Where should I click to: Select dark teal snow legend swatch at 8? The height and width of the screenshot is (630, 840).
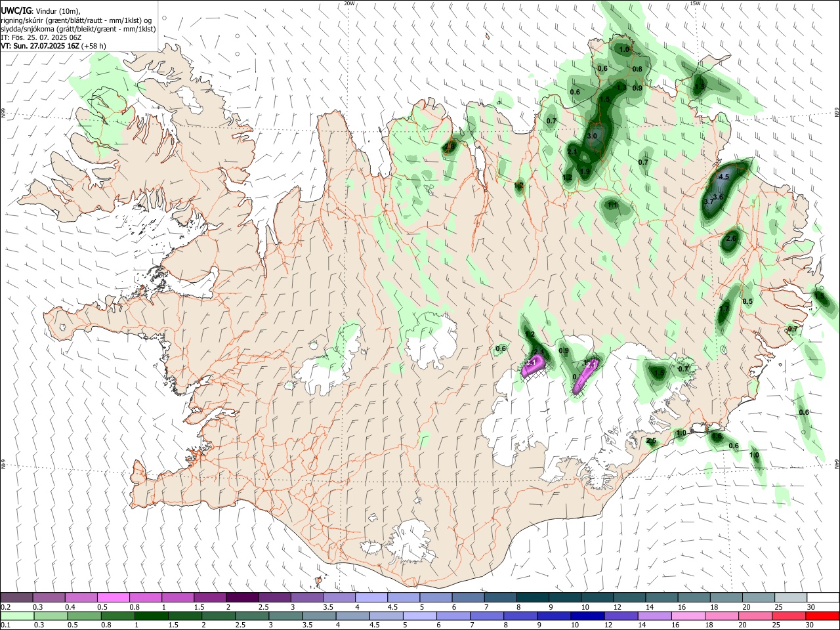pyautogui.click(x=533, y=597)
